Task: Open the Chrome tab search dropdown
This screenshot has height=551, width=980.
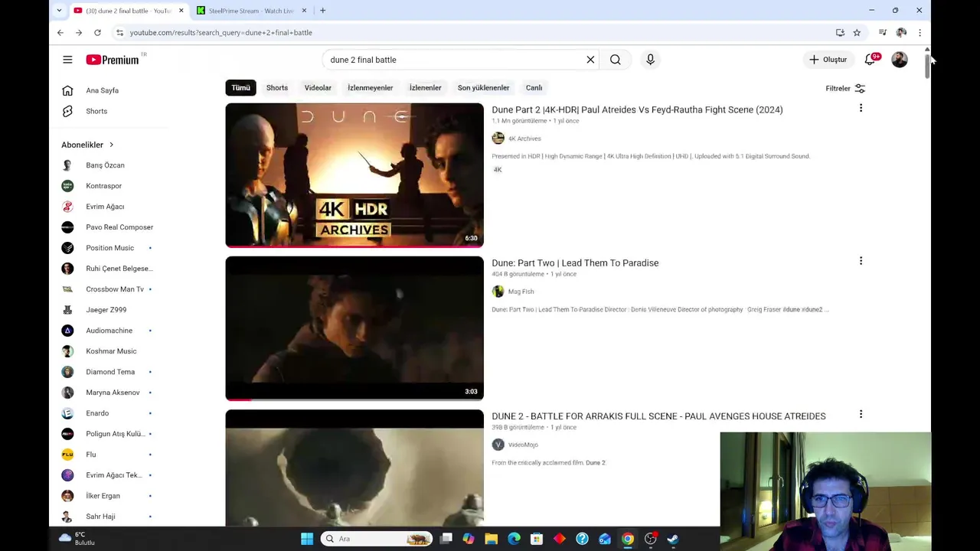Action: 59,11
